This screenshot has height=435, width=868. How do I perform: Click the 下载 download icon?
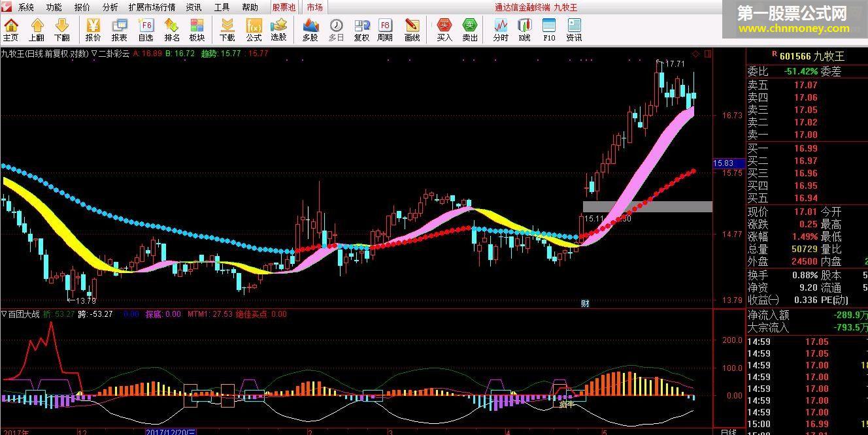coord(227,30)
